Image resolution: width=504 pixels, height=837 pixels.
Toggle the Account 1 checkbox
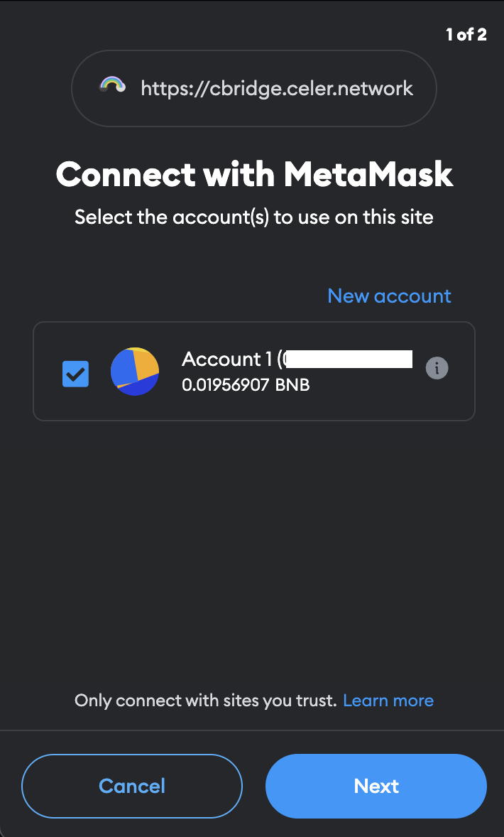pos(76,373)
